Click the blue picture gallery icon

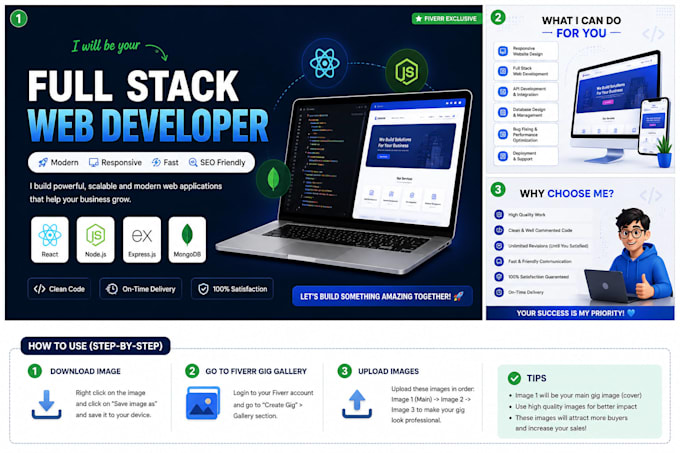(x=203, y=403)
